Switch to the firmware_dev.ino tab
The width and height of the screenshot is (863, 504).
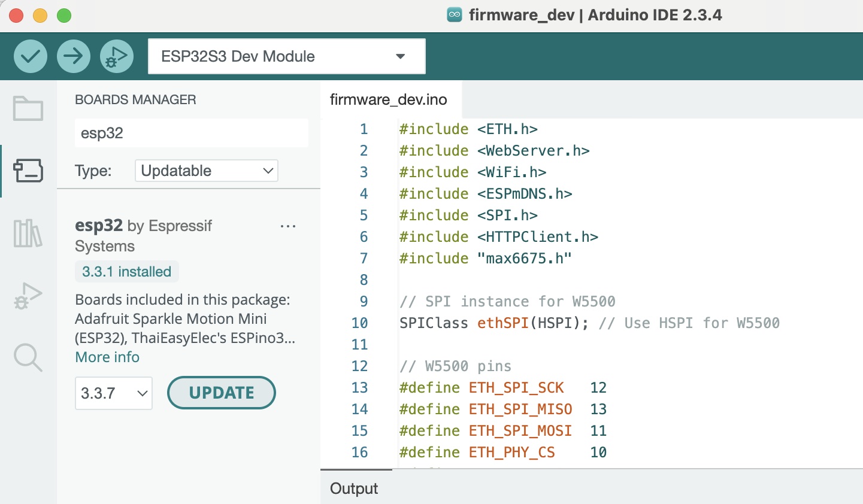pos(389,100)
